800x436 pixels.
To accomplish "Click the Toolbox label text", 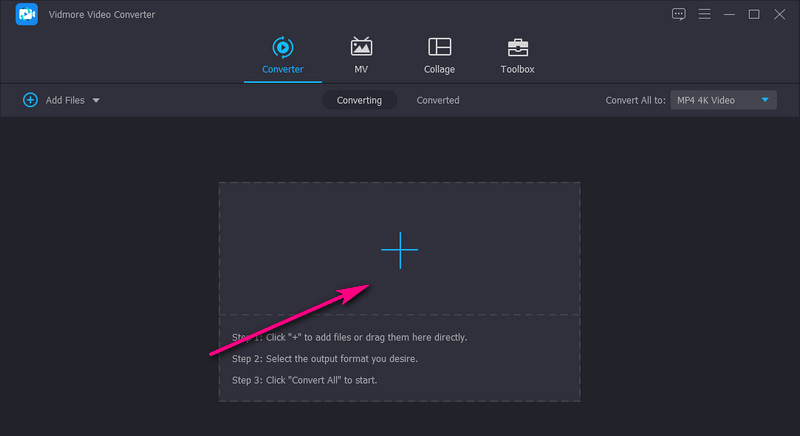I will pyautogui.click(x=517, y=69).
